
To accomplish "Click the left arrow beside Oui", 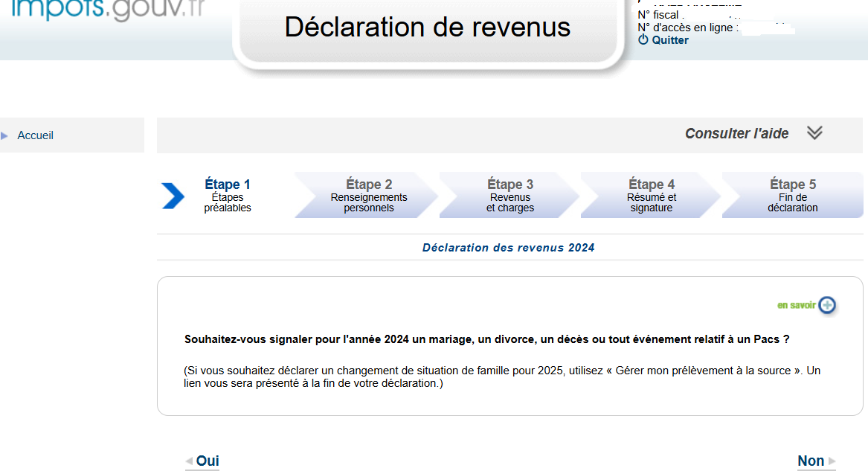I will (x=189, y=461).
